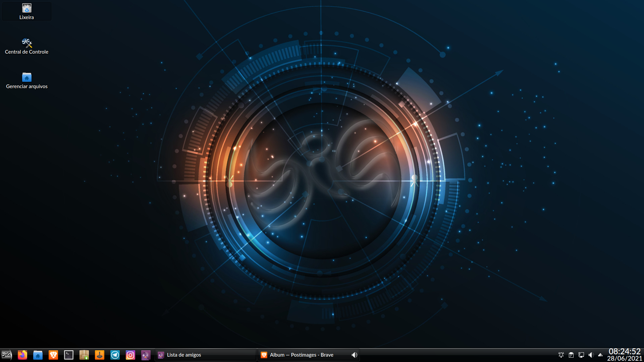This screenshot has width=644, height=362.
Task: Launch Firefox from the taskbar
Action: tap(22, 355)
